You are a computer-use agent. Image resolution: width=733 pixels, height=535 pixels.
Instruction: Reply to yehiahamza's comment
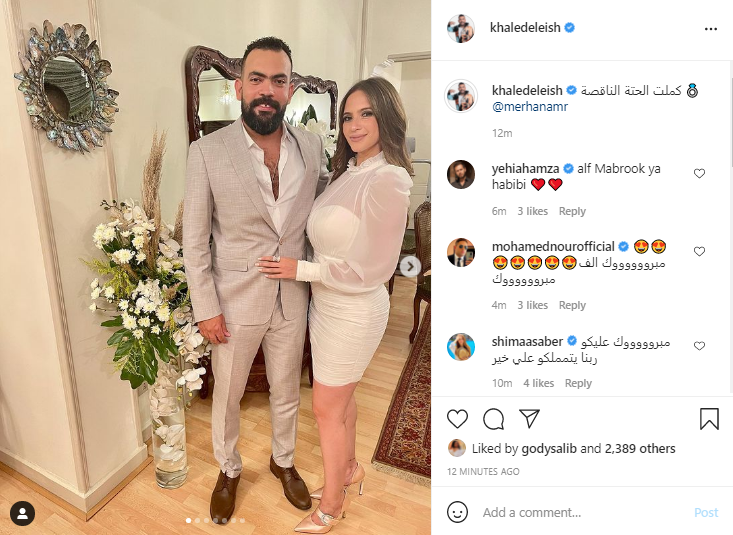[x=572, y=211]
